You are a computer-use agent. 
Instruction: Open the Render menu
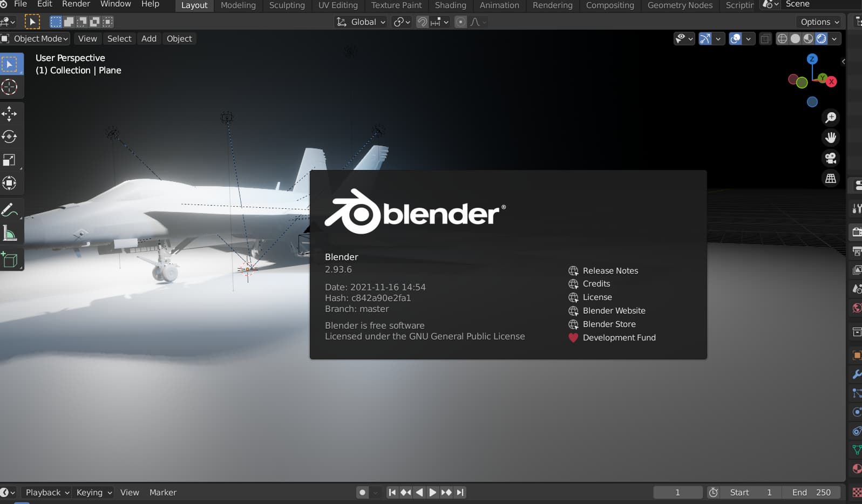pos(76,4)
